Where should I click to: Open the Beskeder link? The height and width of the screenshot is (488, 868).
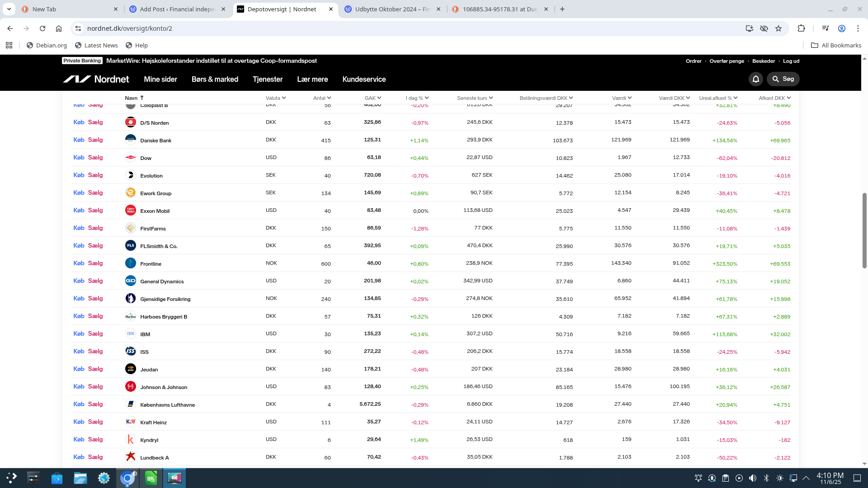pos(764,61)
